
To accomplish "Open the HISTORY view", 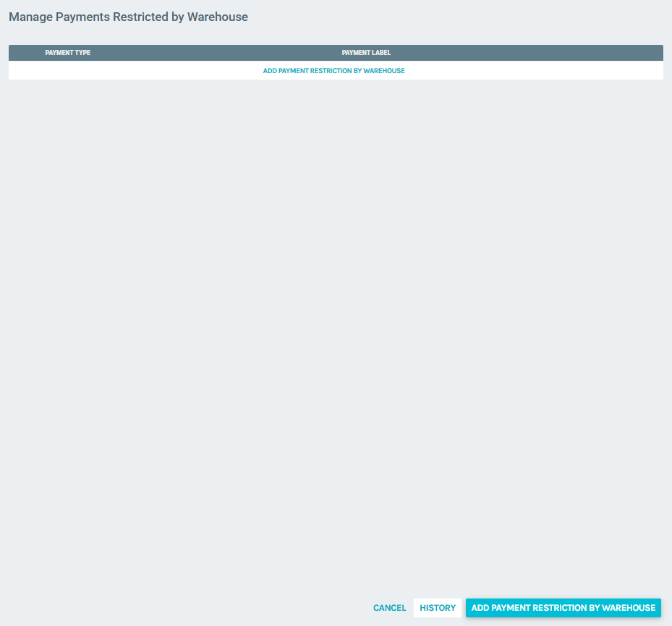I will coord(438,608).
